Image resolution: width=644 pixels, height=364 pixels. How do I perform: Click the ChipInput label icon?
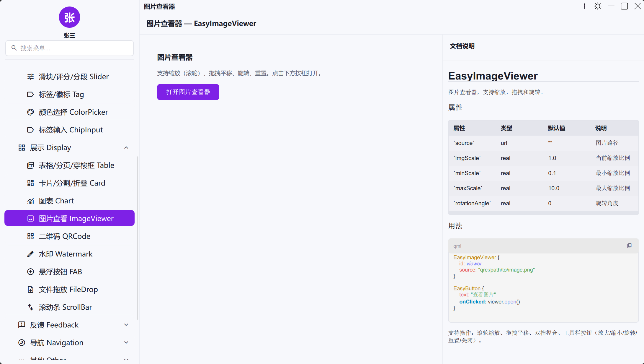click(30, 130)
